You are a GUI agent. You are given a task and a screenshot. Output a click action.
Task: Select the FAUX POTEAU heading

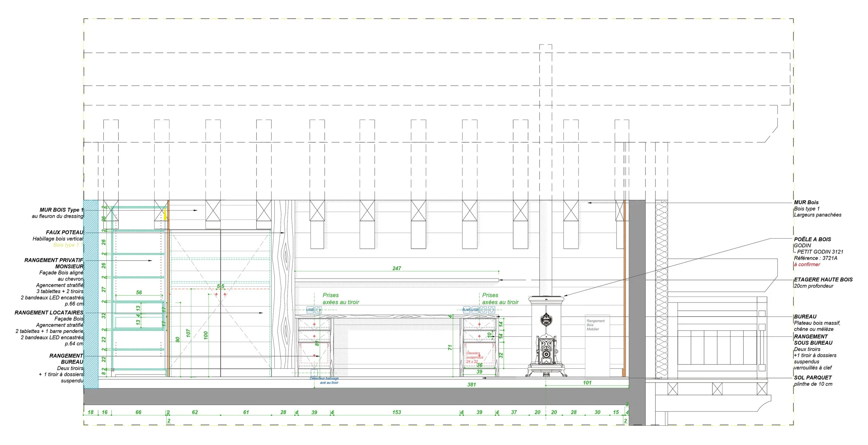pos(65,232)
